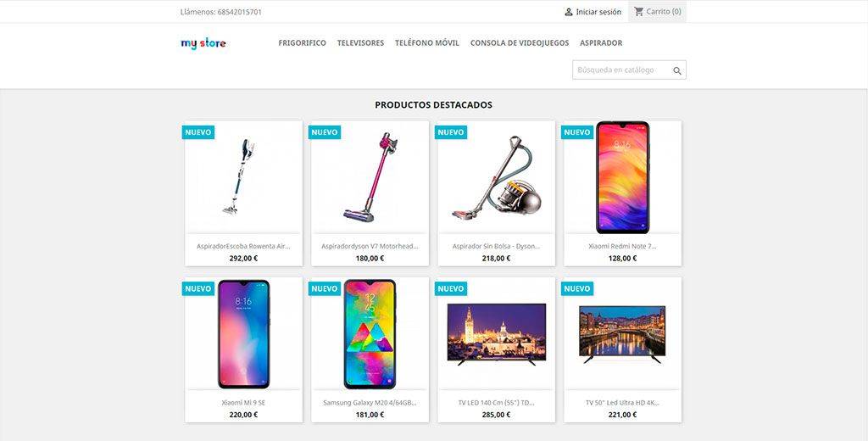Open the FRIGORIFICO menu category
This screenshot has width=868, height=441.
pos(303,42)
